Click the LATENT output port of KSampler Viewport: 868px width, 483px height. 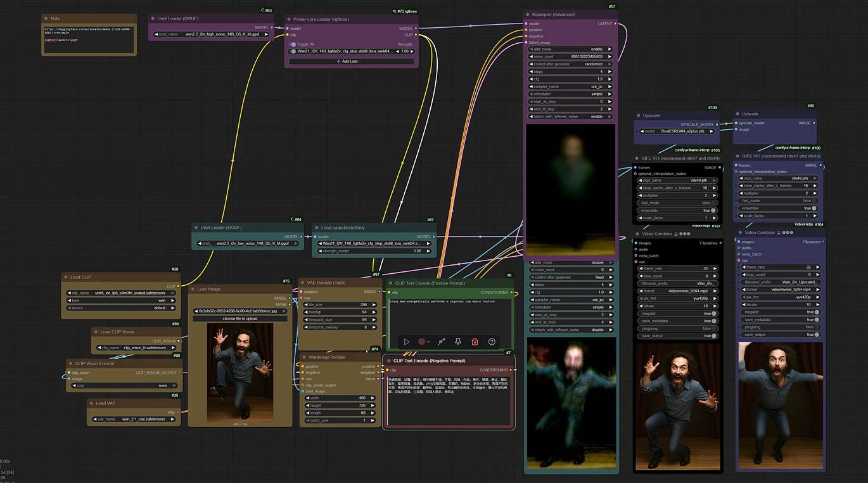coord(616,23)
